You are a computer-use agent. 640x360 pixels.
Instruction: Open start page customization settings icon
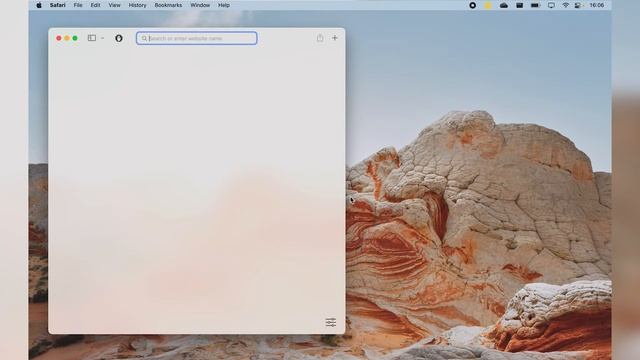click(331, 322)
